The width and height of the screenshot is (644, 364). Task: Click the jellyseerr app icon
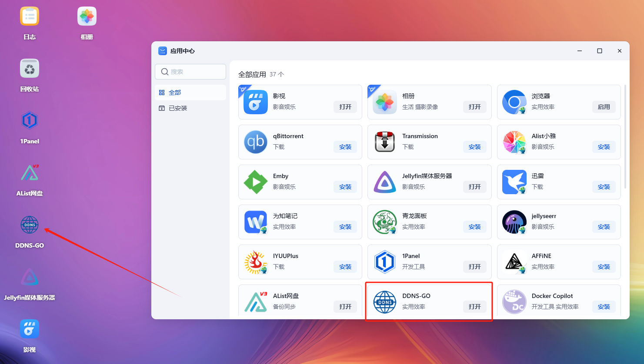point(514,222)
